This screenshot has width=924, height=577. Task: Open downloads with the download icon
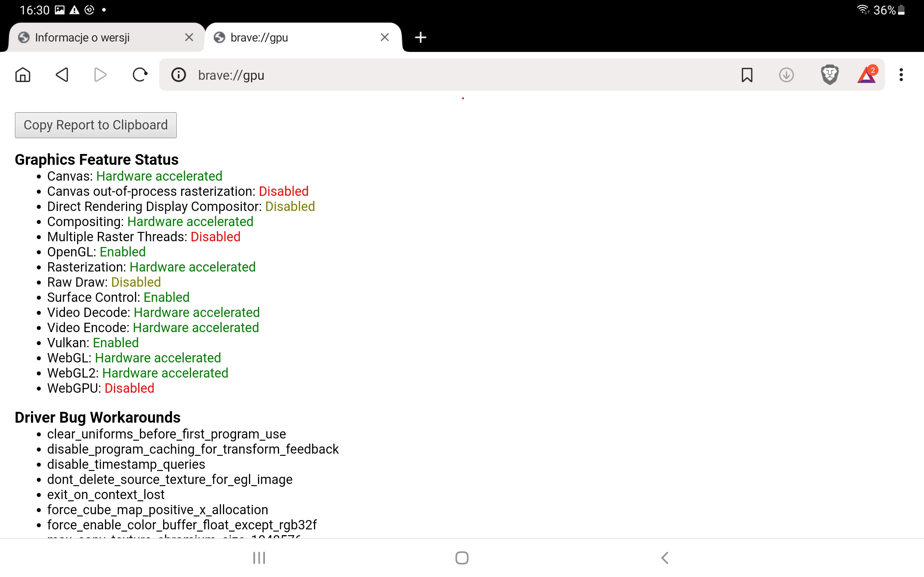coord(786,75)
